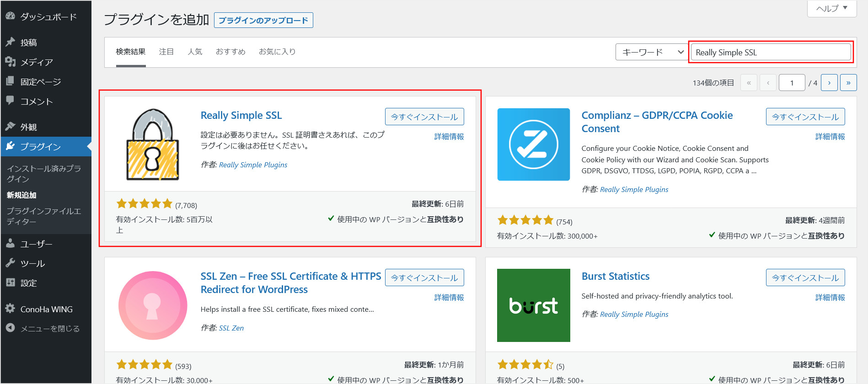This screenshot has width=868, height=384.
Task: Click the 134個の項目 item count text
Action: [713, 83]
